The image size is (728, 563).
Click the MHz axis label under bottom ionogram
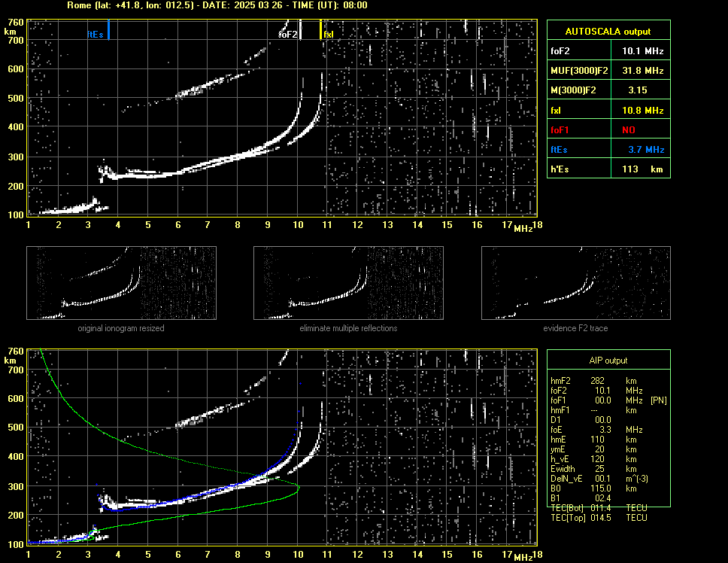coord(523,558)
